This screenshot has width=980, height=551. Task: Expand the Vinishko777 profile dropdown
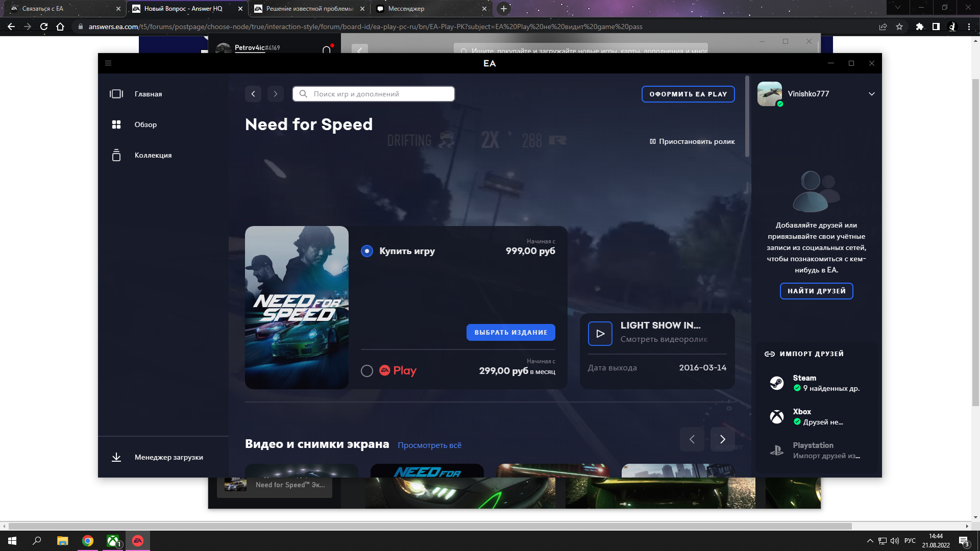(x=872, y=94)
